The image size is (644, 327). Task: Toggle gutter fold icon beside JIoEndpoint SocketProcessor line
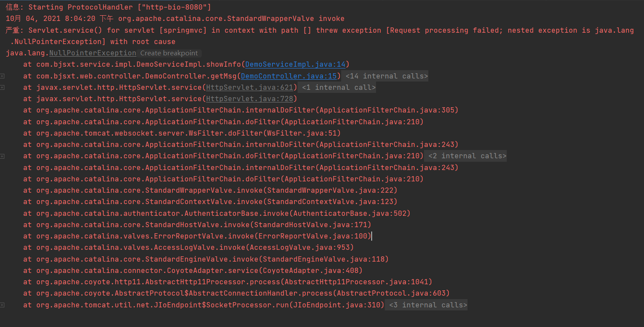(x=3, y=305)
